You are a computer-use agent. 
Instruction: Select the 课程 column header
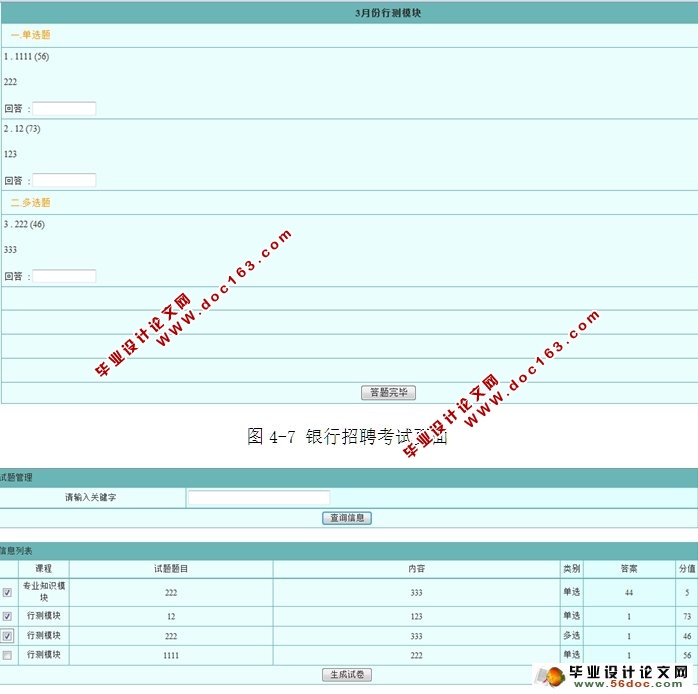pyautogui.click(x=44, y=568)
